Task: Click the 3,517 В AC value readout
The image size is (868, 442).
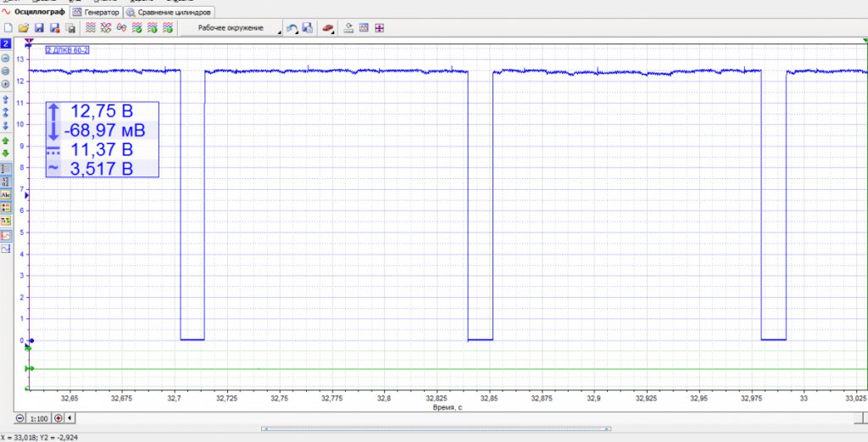Action: (x=102, y=168)
